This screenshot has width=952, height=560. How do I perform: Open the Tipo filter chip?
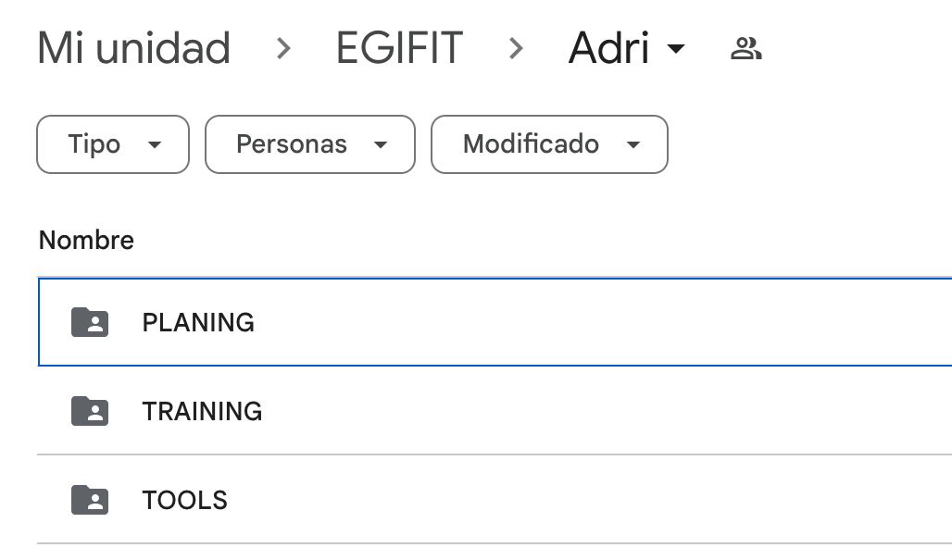tap(113, 144)
